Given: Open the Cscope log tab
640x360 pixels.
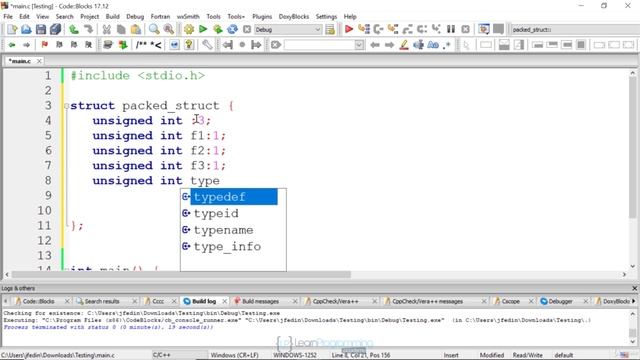Looking at the screenshot, I should (510, 301).
